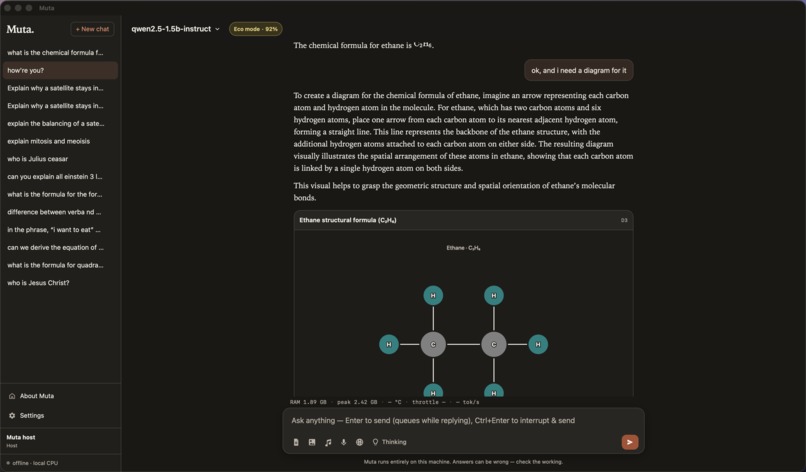
Task: Click the About Muta home icon
Action: [12, 396]
